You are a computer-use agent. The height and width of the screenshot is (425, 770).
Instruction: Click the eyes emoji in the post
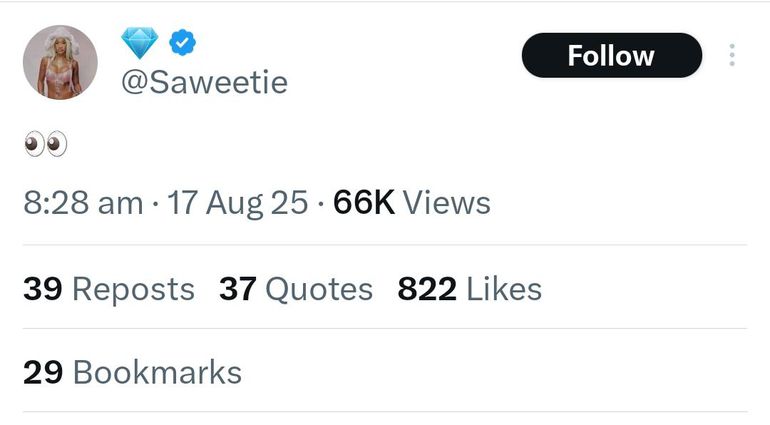pos(45,145)
